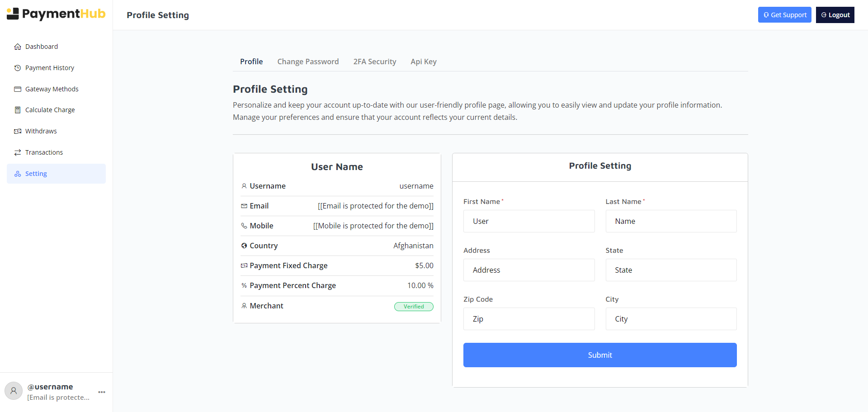This screenshot has width=868, height=412.
Task: Click the State input field
Action: [670, 270]
